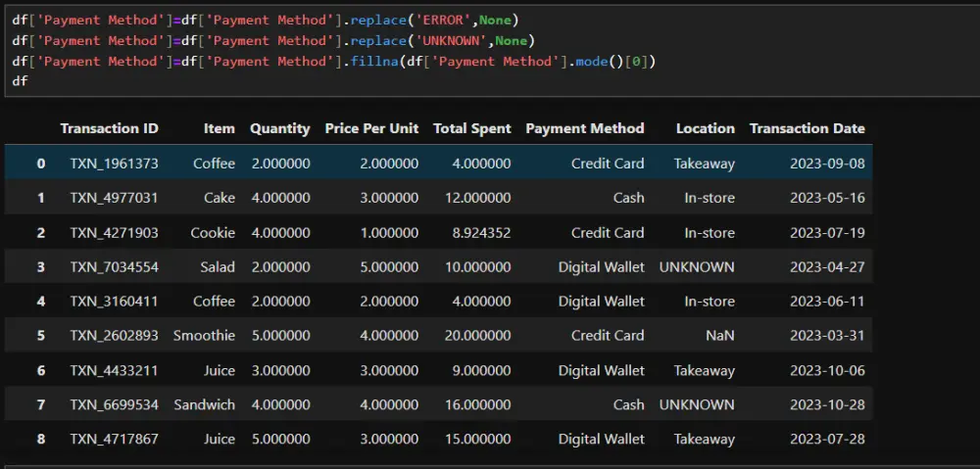The image size is (980, 469).
Task: Click price per unit 1.000000
Action: point(389,233)
